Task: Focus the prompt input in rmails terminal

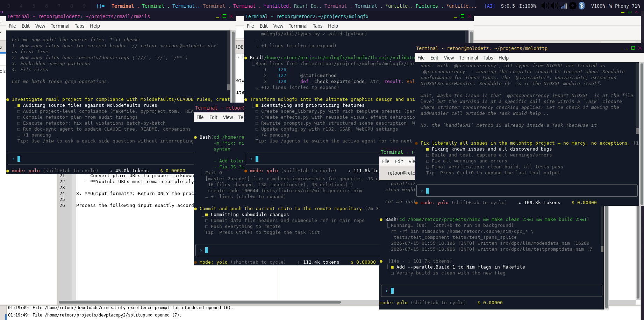Action: pos(101,159)
